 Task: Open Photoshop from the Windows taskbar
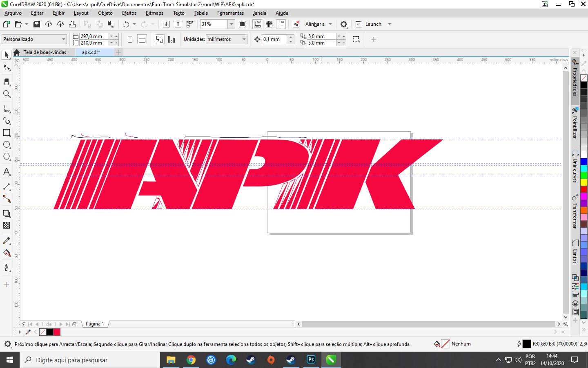[311, 360]
